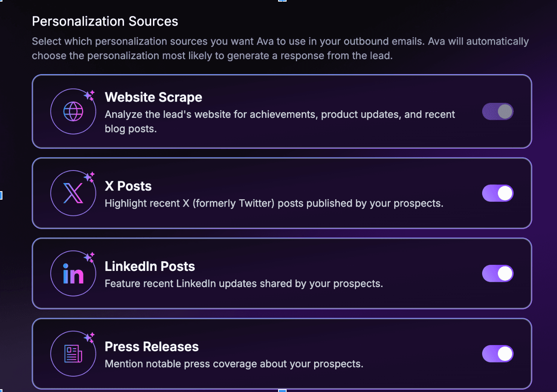Click the Website Scrape globe icon
Screen dimensions: 557x392
coord(73,111)
